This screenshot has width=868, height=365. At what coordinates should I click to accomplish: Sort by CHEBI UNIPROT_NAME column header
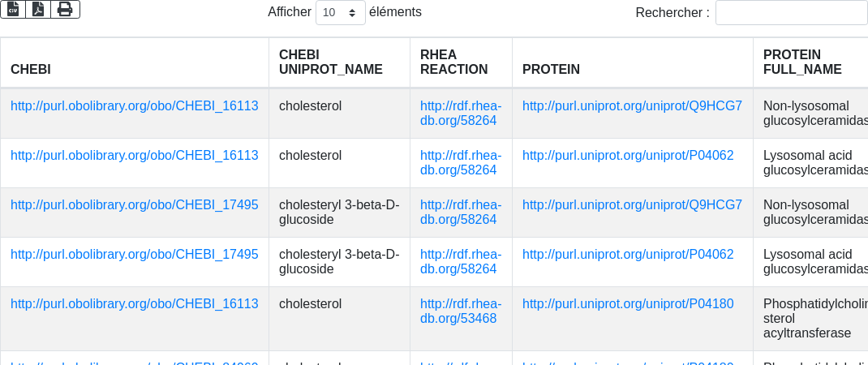(330, 62)
